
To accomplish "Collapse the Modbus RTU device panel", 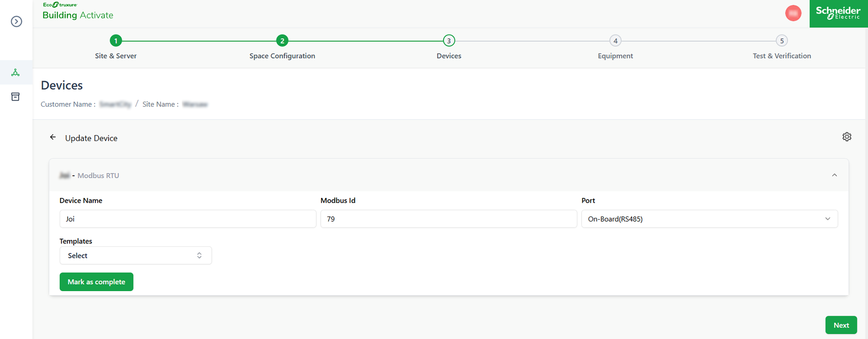I will [x=834, y=175].
